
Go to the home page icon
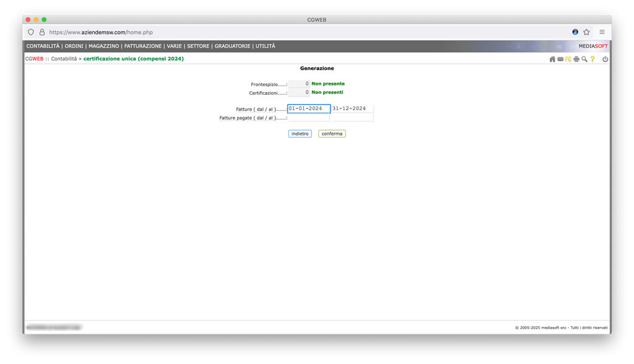552,59
